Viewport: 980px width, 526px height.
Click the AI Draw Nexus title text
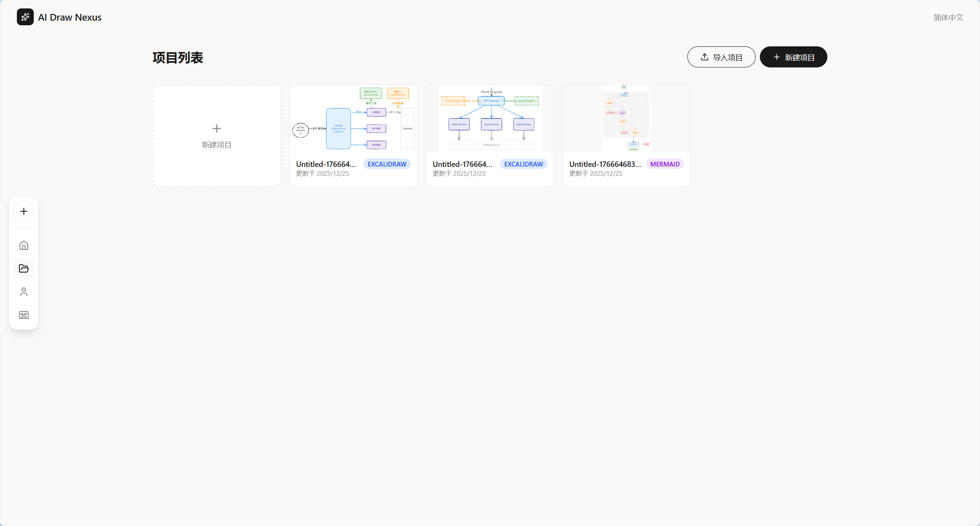pos(70,17)
